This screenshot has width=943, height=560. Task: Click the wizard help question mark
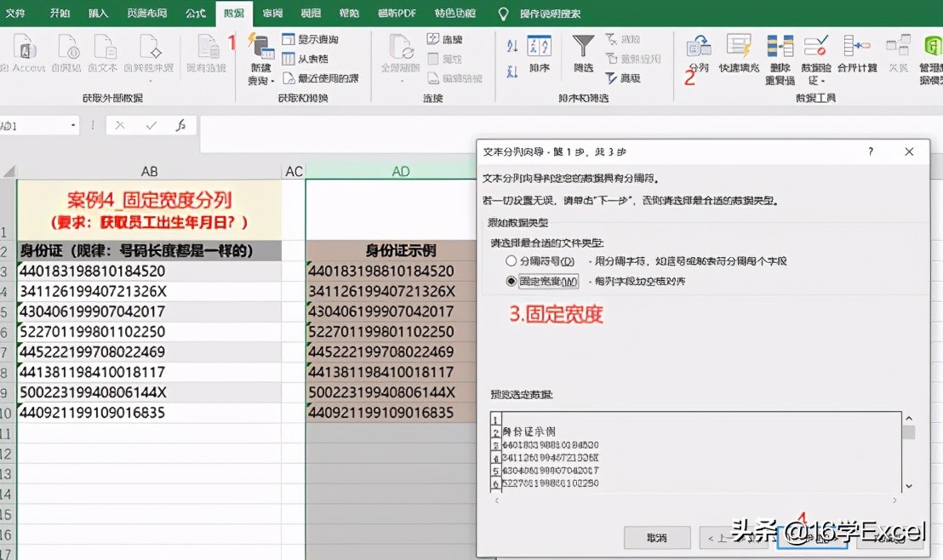870,151
